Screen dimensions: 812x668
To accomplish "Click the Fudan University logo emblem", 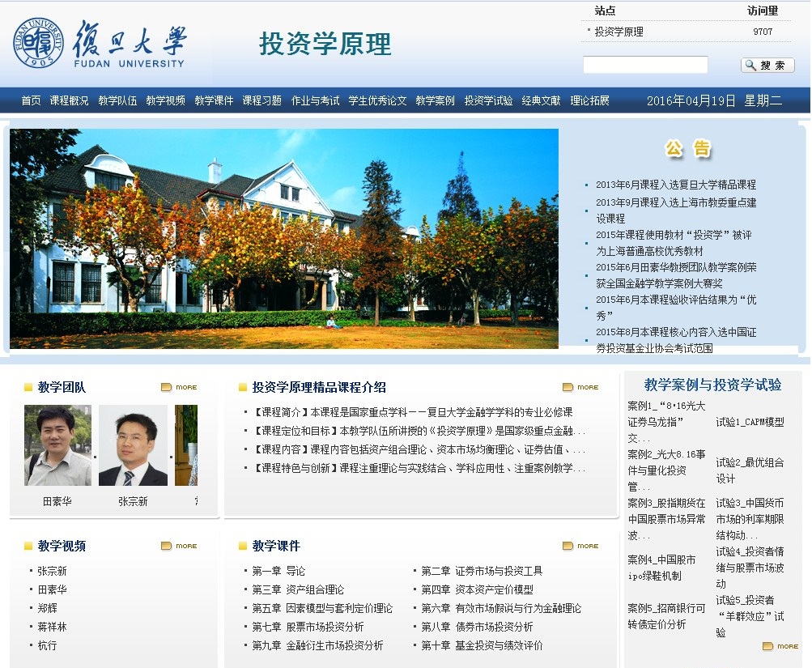I will click(x=38, y=43).
